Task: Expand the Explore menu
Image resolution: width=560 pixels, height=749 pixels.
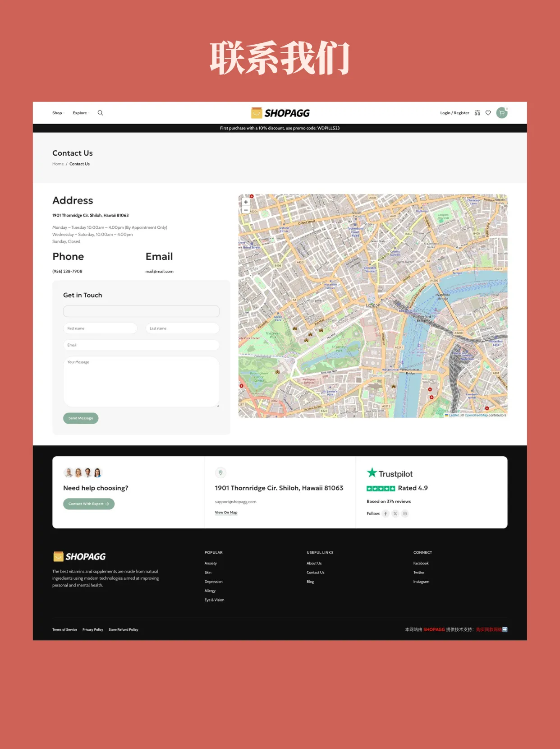Action: [81, 113]
